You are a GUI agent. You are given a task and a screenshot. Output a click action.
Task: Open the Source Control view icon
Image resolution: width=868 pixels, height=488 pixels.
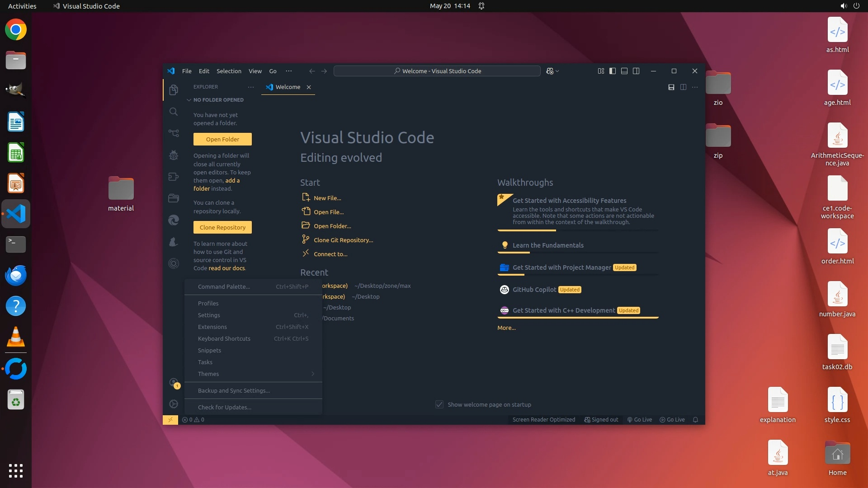tap(174, 133)
